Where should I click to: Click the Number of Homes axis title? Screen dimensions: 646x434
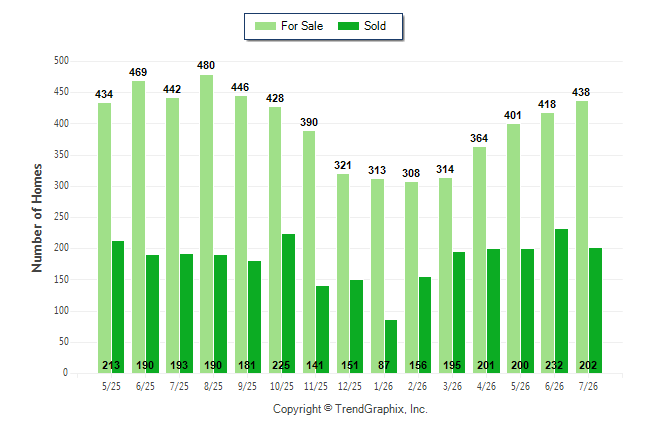(37, 218)
